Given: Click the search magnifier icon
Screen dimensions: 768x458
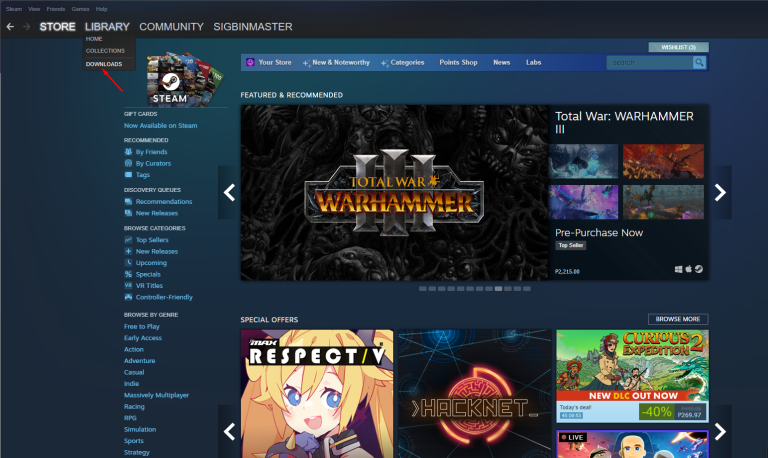Looking at the screenshot, I should (x=699, y=62).
